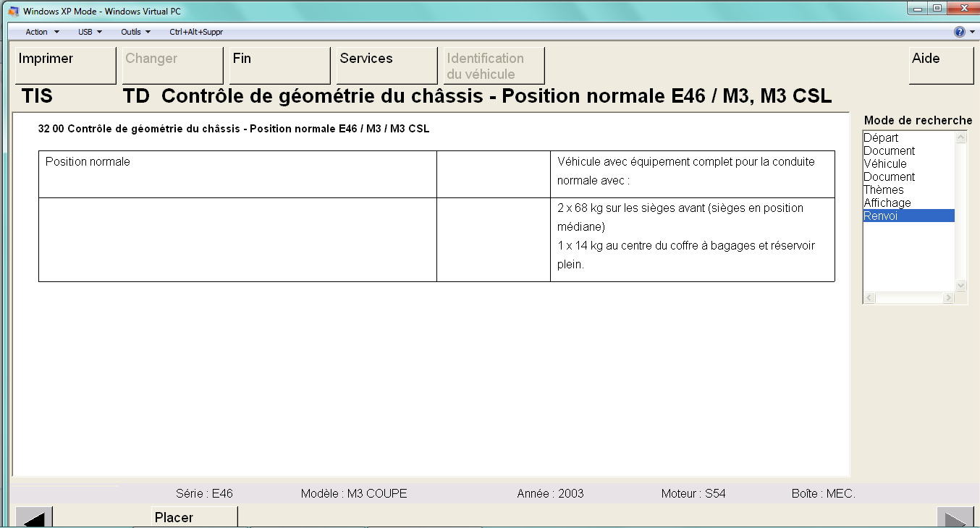This screenshot has height=528, width=980.
Task: Click the Placer button
Action: 195,517
